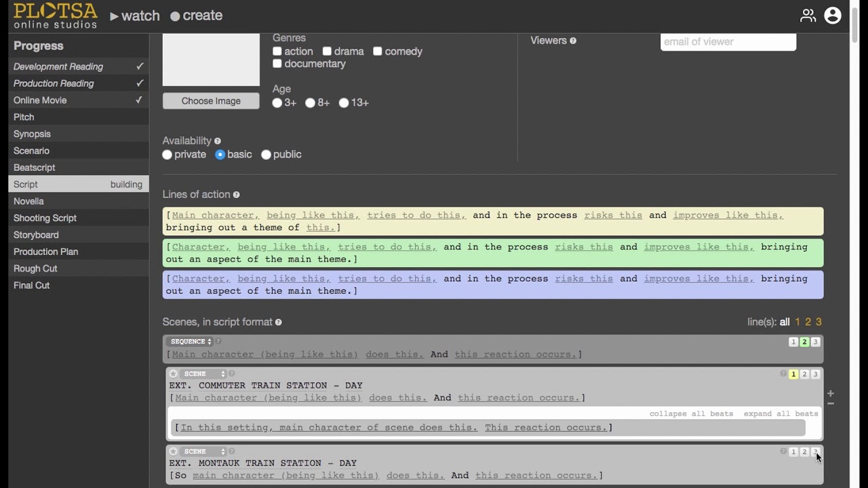Open the Beatscript step
The height and width of the screenshot is (488, 868).
click(x=79, y=167)
